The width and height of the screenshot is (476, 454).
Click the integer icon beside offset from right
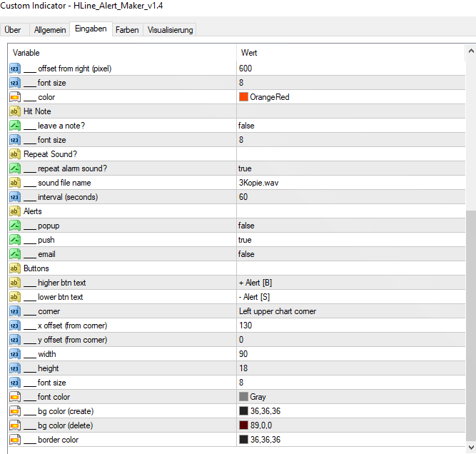coord(14,69)
